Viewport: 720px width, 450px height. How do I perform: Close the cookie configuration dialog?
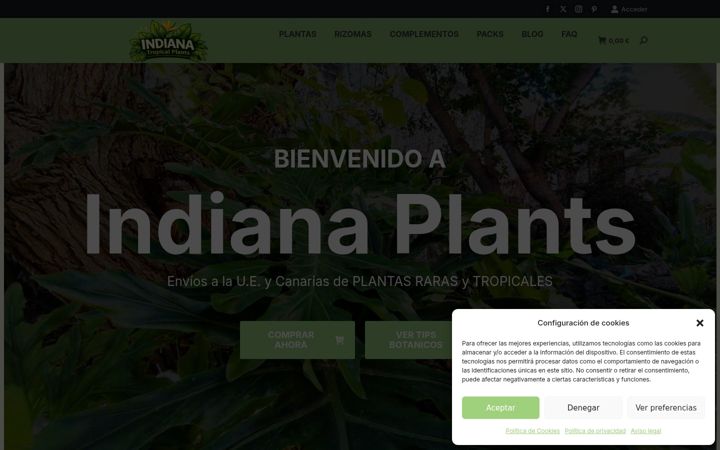699,323
